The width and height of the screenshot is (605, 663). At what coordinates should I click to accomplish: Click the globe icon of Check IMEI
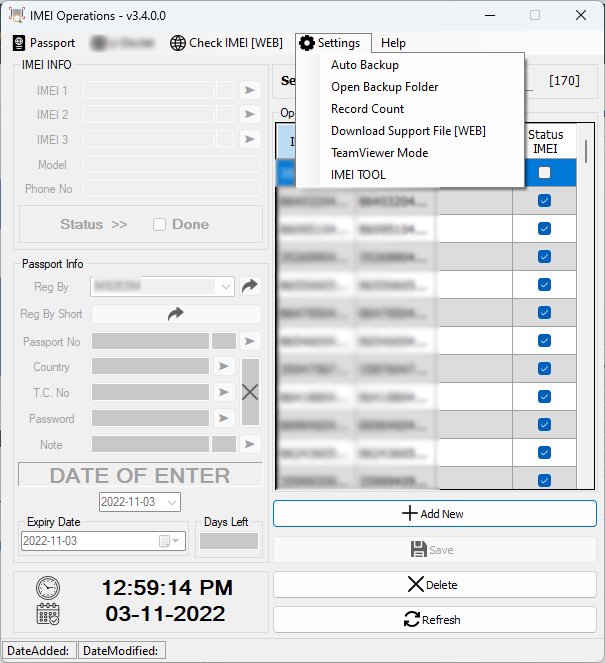(x=178, y=43)
